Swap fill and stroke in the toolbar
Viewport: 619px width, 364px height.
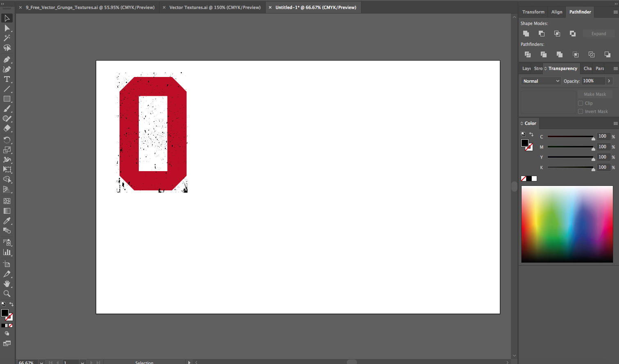coord(11,304)
